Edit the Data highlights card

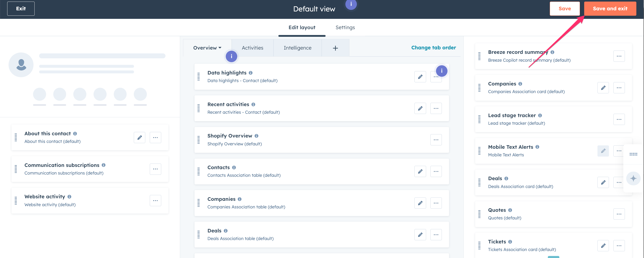pyautogui.click(x=420, y=77)
